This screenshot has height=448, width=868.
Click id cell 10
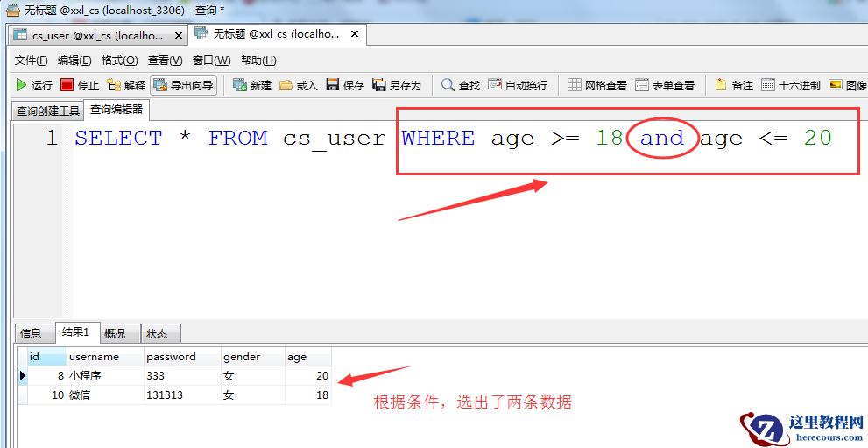point(46,395)
